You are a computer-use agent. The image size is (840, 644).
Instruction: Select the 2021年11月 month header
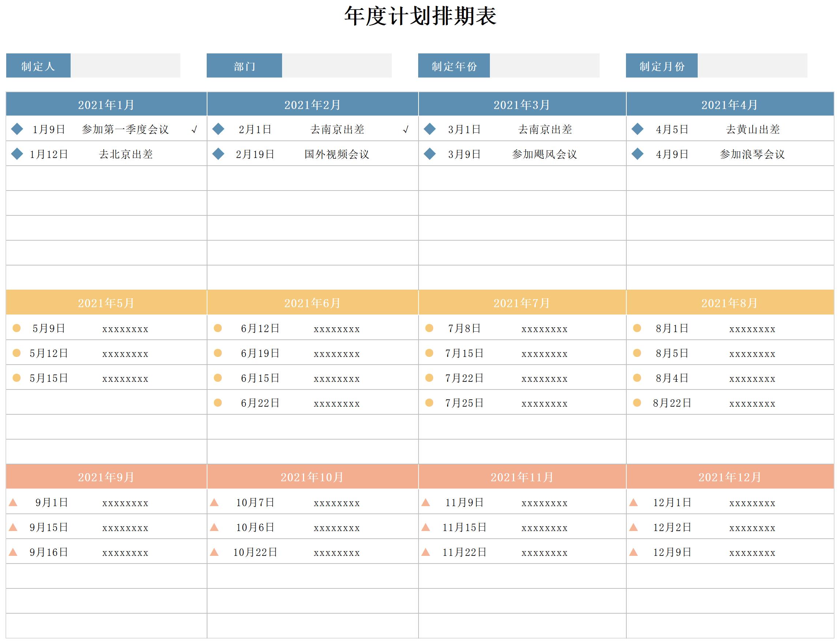click(x=522, y=477)
